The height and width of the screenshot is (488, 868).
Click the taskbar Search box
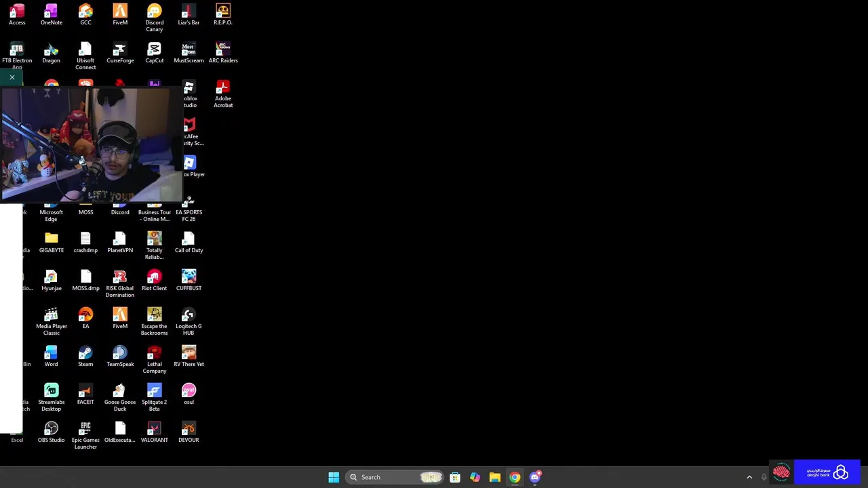pyautogui.click(x=395, y=477)
